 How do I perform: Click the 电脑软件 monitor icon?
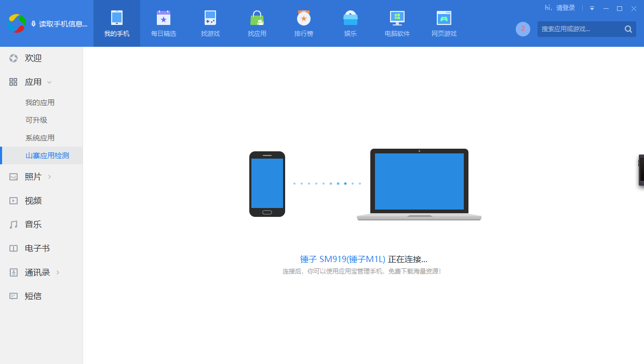[x=397, y=18]
